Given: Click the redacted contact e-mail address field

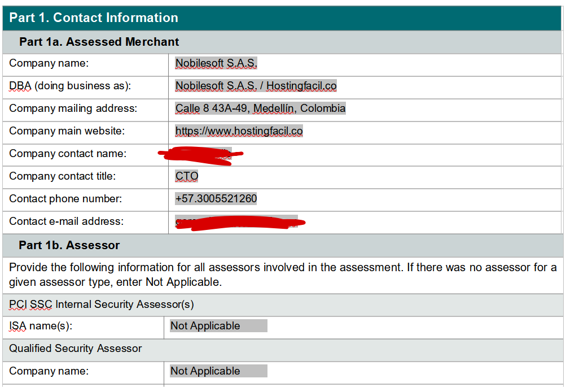Looking at the screenshot, I should [237, 222].
